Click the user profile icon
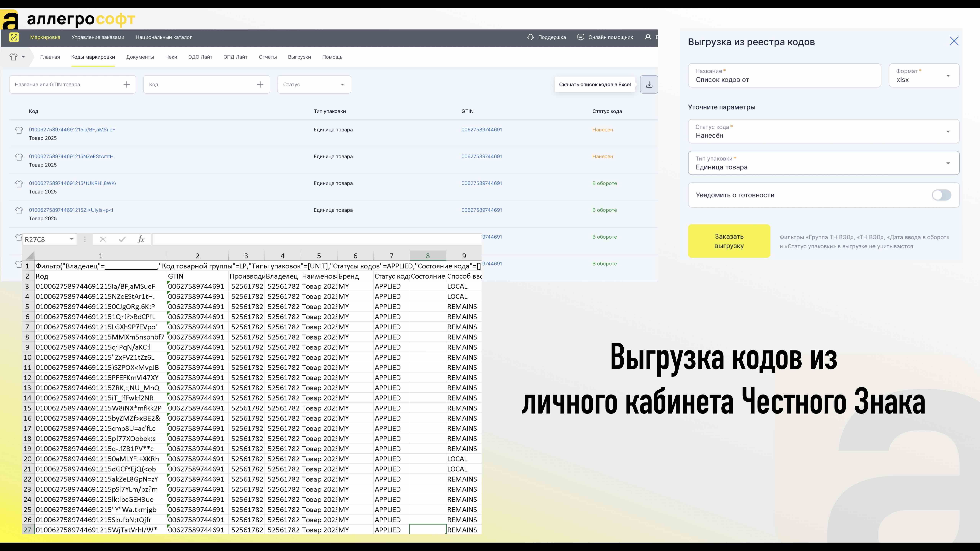The image size is (980, 551). point(648,37)
